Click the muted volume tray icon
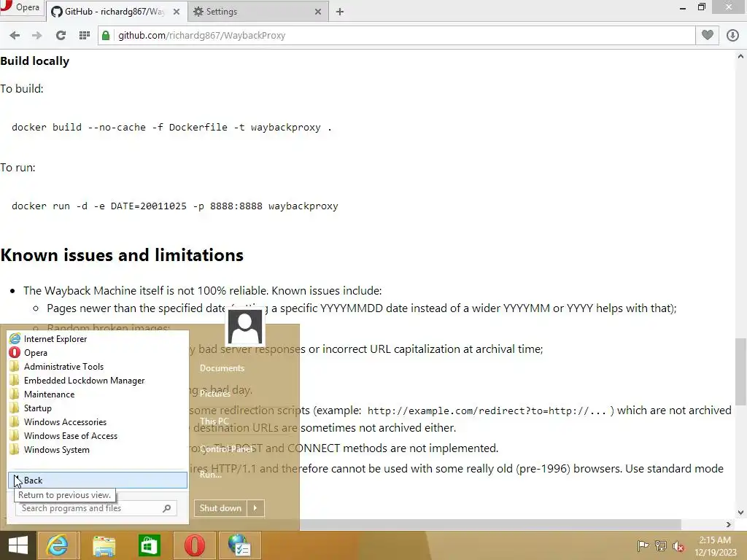Viewport: 747px width, 560px height. (678, 545)
